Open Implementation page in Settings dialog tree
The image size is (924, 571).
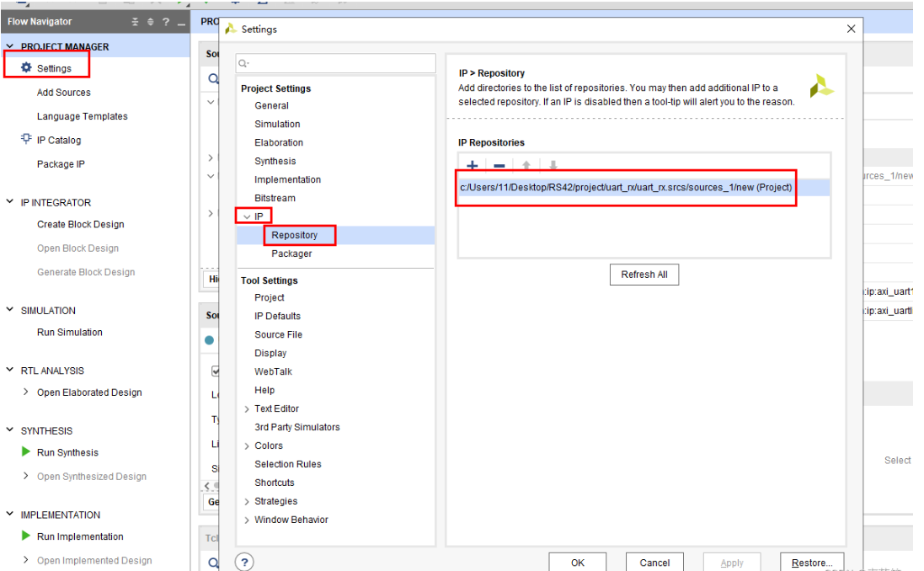[x=287, y=179]
